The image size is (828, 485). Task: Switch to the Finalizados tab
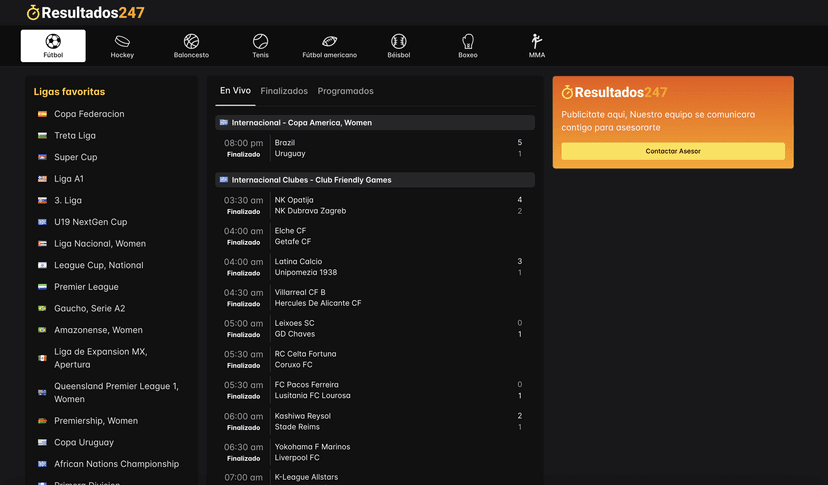pos(284,91)
